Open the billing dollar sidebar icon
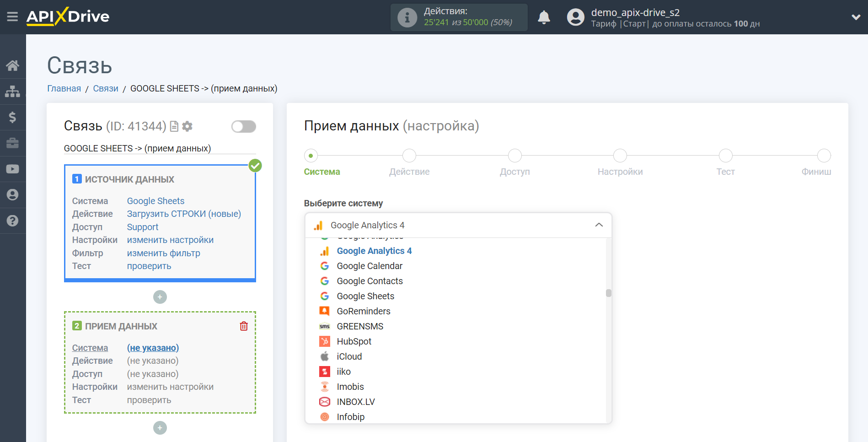This screenshot has height=442, width=868. tap(12, 117)
